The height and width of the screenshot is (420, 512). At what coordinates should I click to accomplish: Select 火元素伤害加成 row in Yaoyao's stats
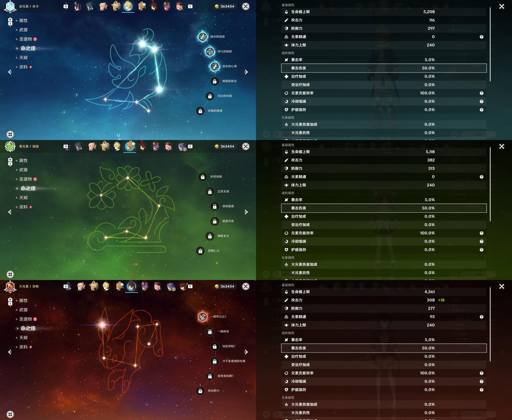point(384,264)
